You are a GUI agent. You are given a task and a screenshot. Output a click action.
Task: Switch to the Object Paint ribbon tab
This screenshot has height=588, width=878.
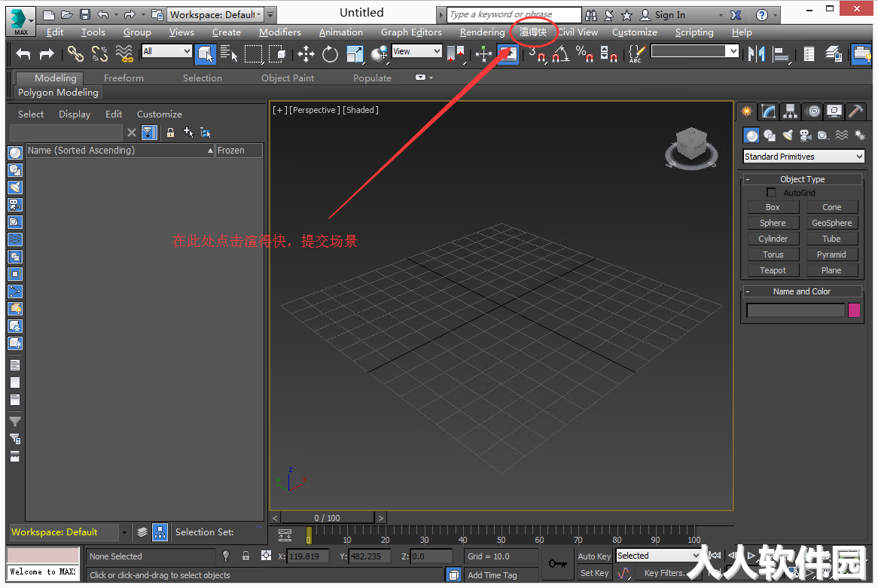(x=288, y=78)
